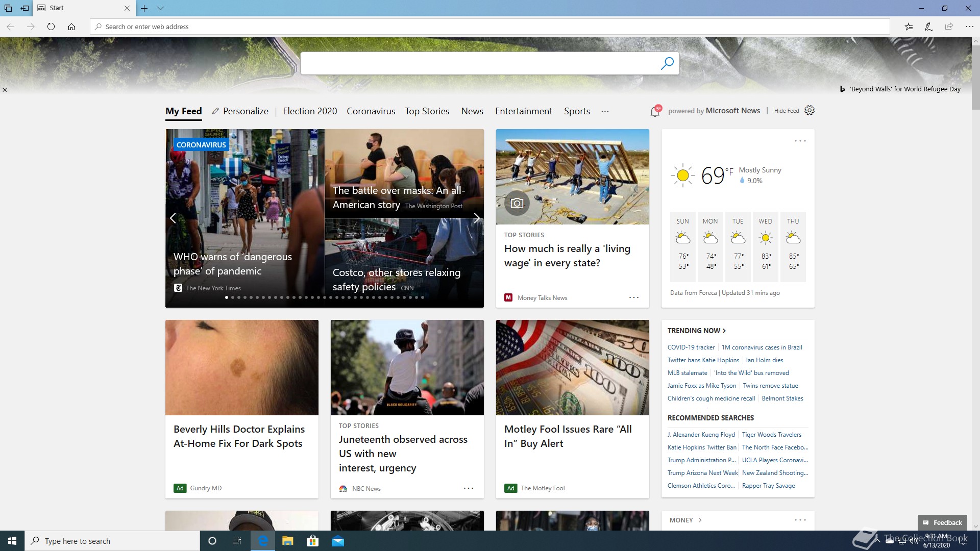Screen dimensions: 980x551
Task: Close the Start tab
Action: coord(127,8)
